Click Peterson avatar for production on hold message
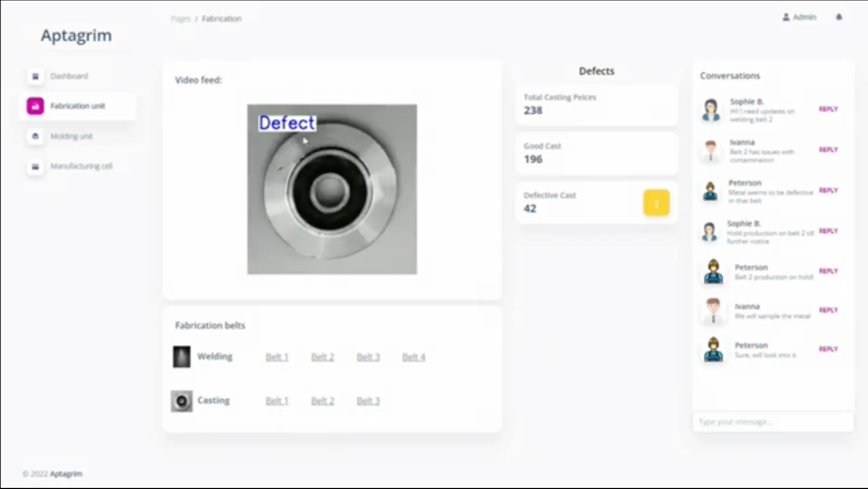Image resolution: width=868 pixels, height=489 pixels. coord(713,271)
